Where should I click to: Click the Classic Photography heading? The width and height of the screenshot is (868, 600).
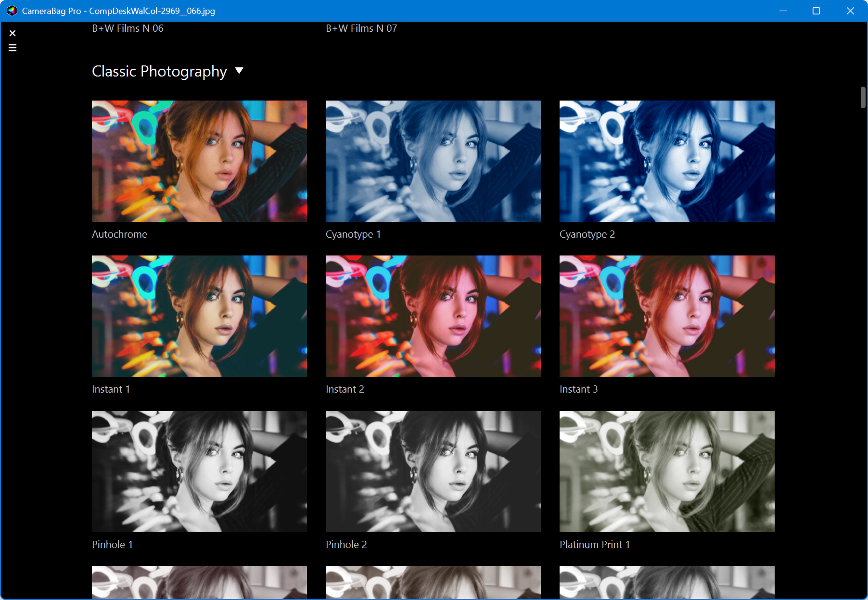(159, 71)
